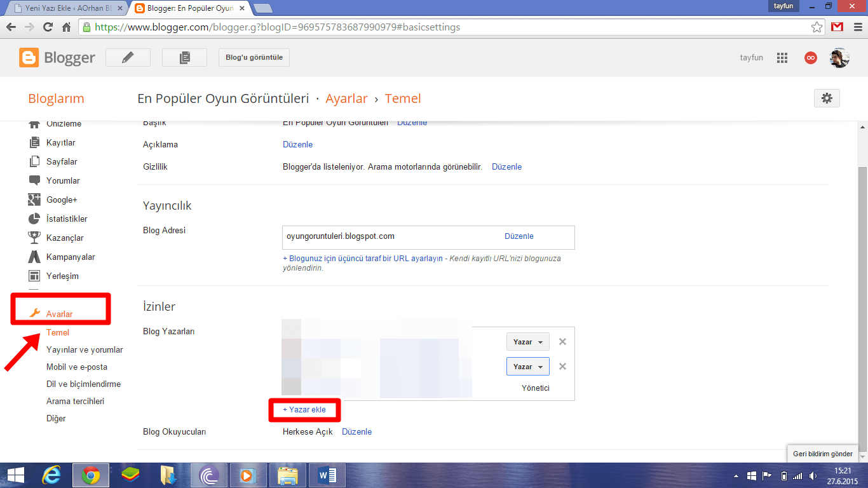Remove the second blog author
Image resolution: width=868 pixels, height=488 pixels.
(x=562, y=367)
